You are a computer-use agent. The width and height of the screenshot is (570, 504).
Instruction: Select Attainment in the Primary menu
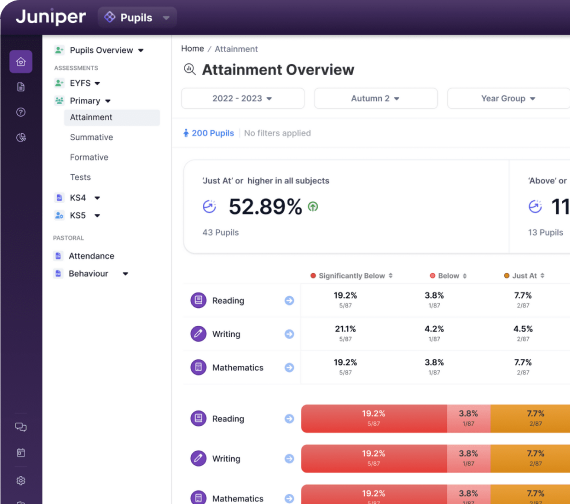112,117
